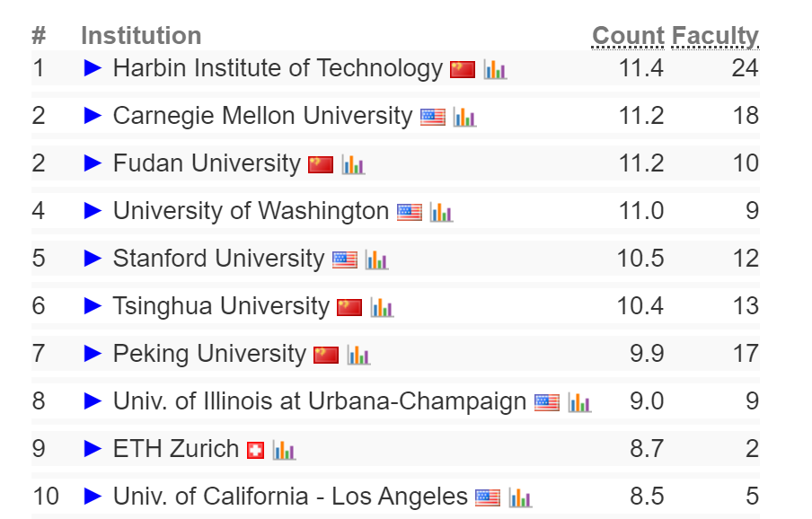Click chart icon next to University of Washington
812x519 pixels.
[441, 212]
